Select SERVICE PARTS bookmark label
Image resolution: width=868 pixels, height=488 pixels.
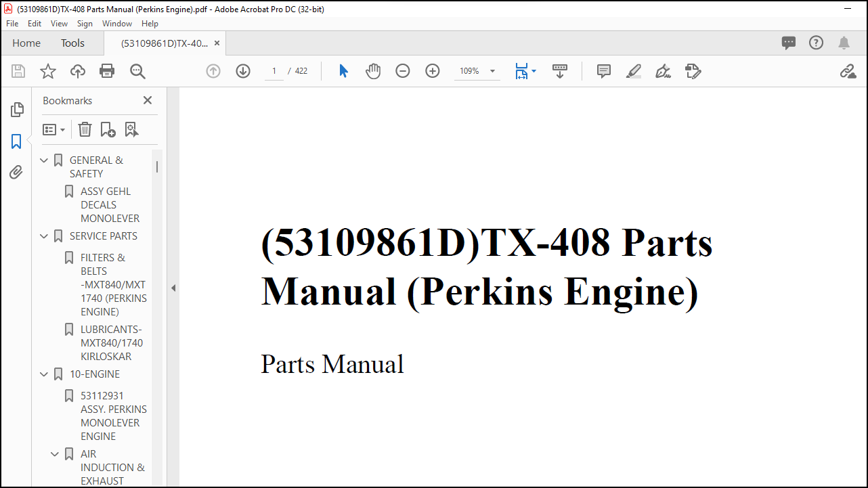pos(104,236)
